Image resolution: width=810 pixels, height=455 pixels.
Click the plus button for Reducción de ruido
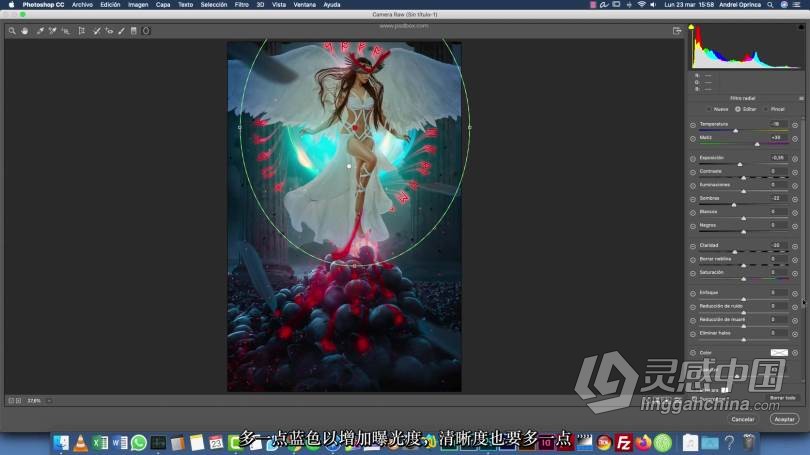click(795, 307)
